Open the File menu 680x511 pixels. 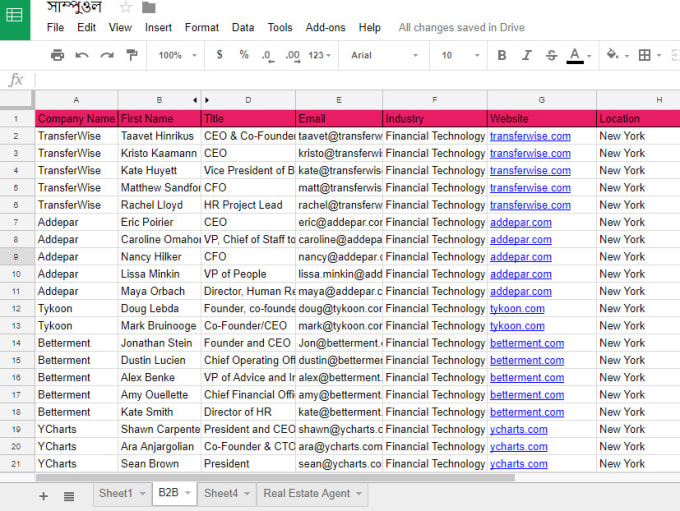click(55, 27)
